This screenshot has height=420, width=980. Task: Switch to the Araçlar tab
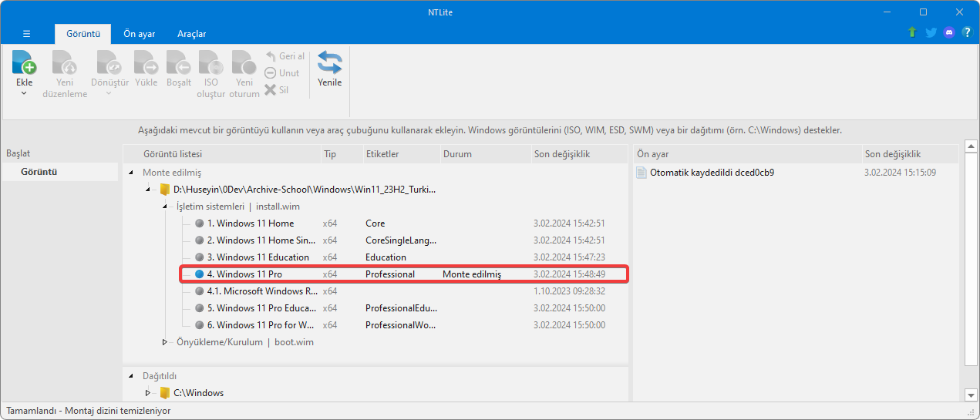click(x=191, y=34)
